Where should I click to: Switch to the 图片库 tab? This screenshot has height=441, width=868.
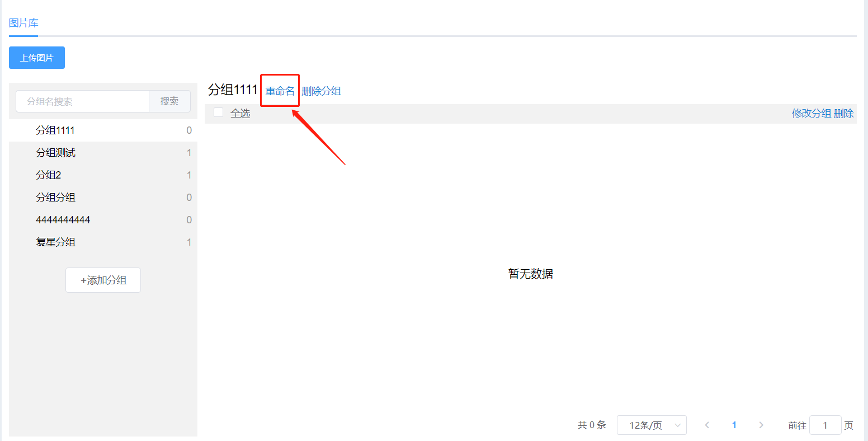tap(23, 23)
